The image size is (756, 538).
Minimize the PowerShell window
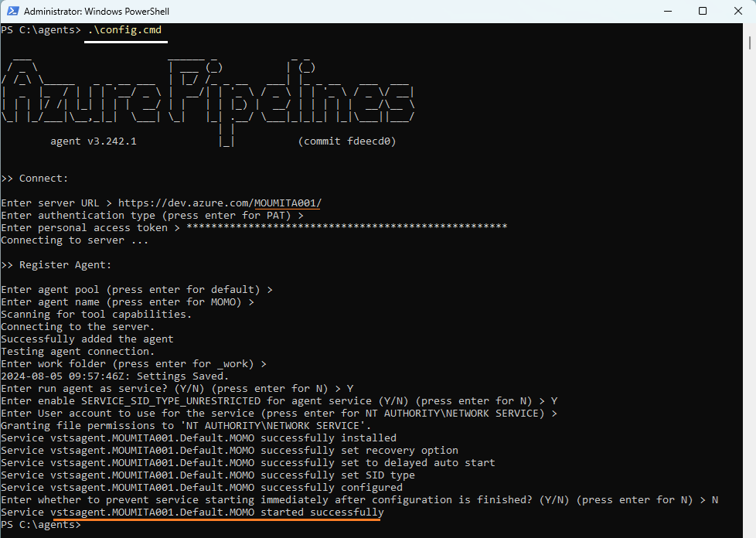668,11
